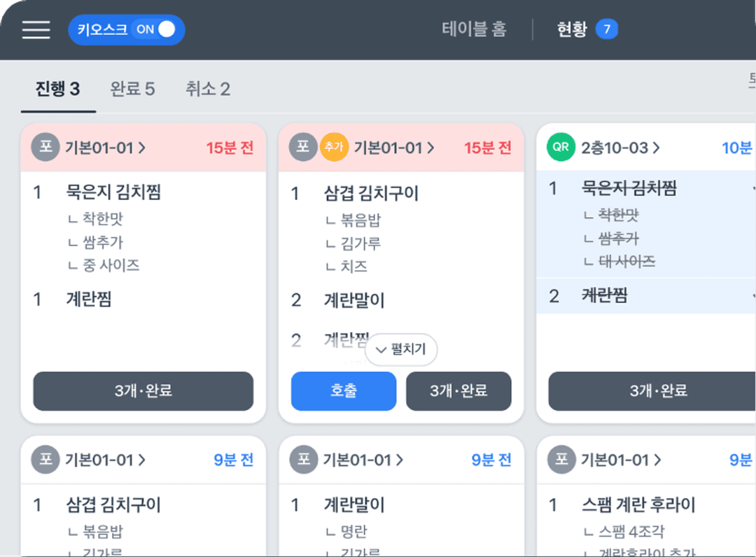Open table 기본01-01 details on first card
The image size is (756, 557).
106,148
